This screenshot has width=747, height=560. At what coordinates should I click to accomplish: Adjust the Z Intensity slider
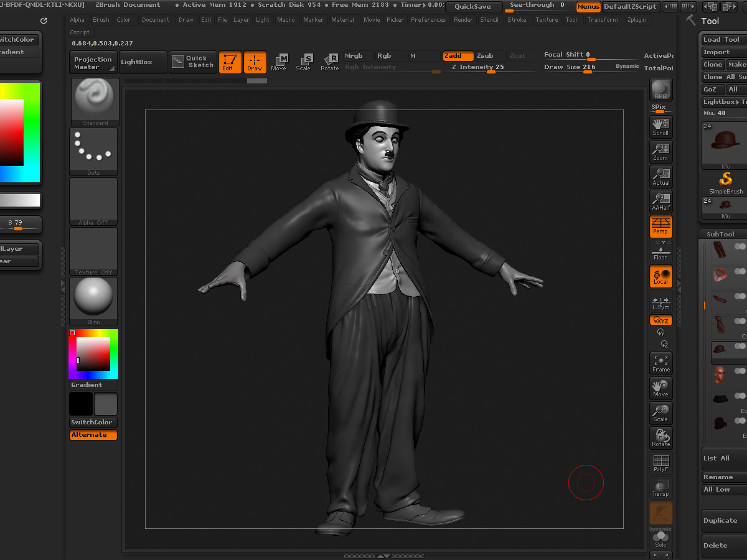491,67
